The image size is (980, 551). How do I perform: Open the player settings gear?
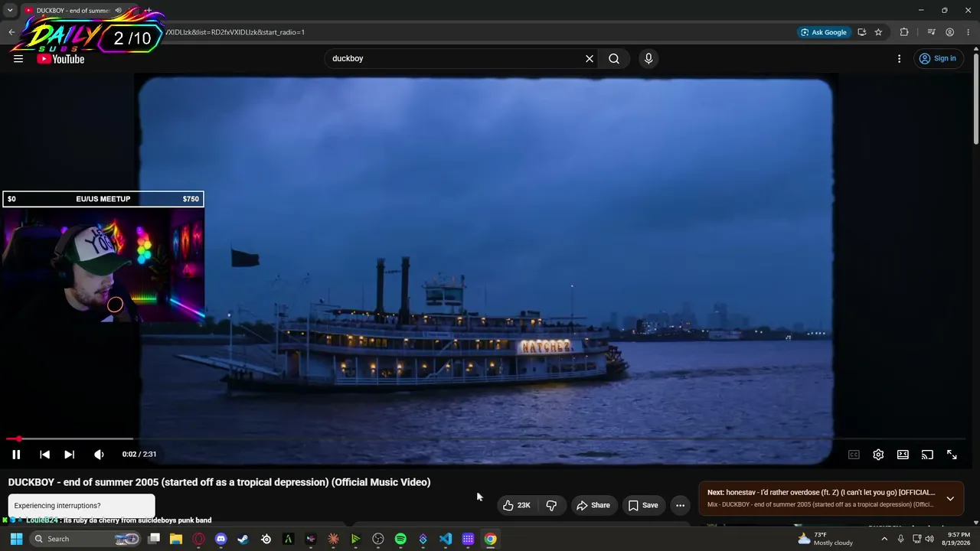pyautogui.click(x=878, y=455)
